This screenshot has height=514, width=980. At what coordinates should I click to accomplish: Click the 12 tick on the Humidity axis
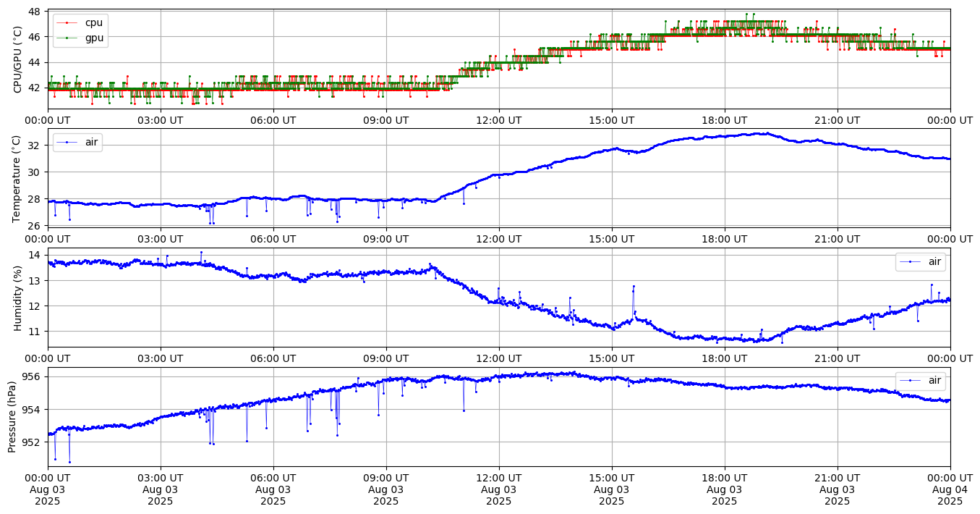tap(35, 306)
